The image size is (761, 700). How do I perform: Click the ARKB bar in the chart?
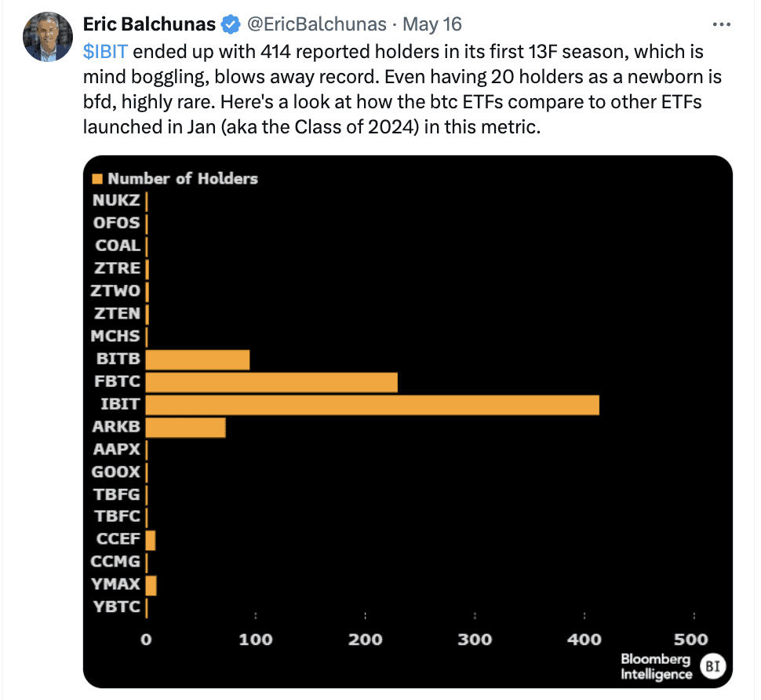point(185,428)
